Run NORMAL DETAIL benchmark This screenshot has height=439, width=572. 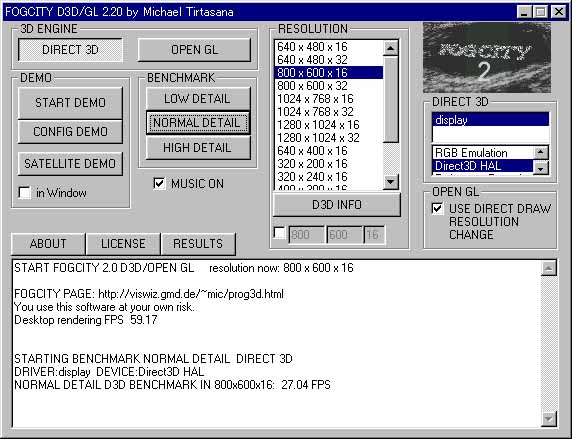coord(197,123)
